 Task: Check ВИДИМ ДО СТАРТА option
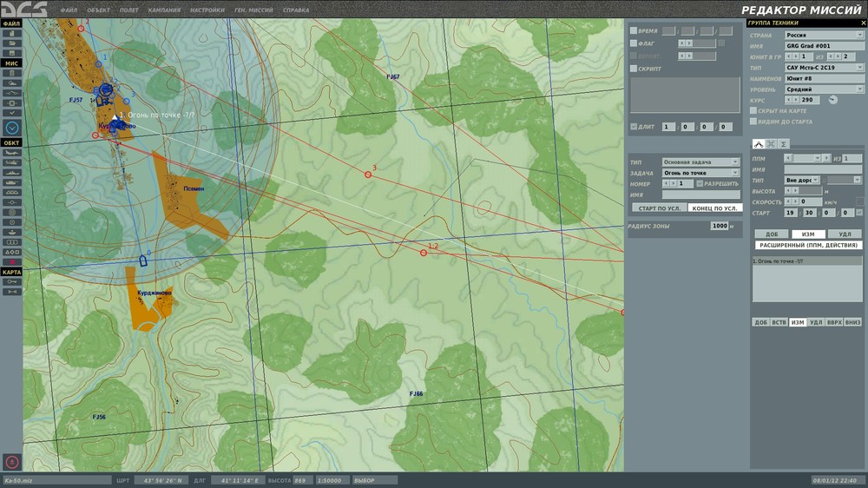pos(753,122)
